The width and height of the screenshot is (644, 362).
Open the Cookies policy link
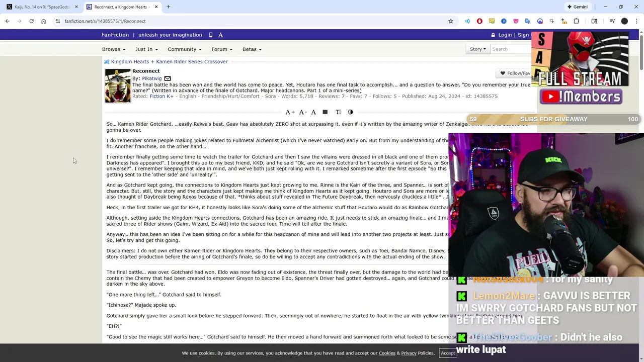(x=387, y=353)
